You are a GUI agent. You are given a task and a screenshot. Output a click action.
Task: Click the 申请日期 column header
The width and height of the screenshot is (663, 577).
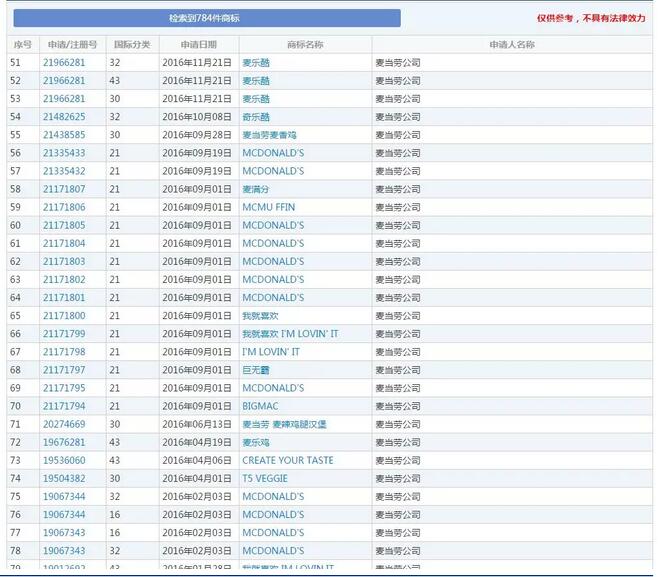[x=199, y=44]
